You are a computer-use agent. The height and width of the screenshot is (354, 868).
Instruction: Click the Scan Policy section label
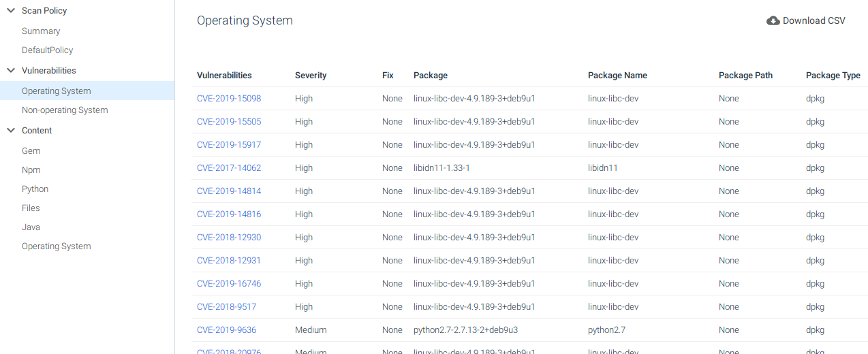[44, 11]
